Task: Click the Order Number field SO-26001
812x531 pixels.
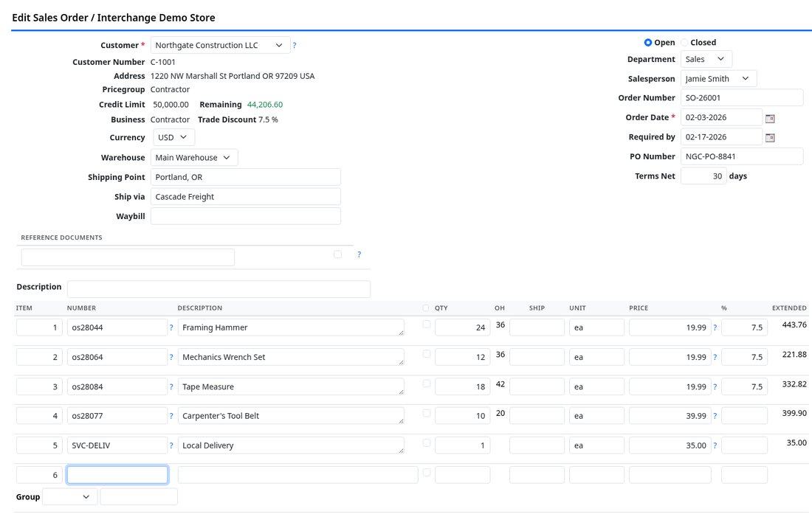Action: click(x=742, y=98)
